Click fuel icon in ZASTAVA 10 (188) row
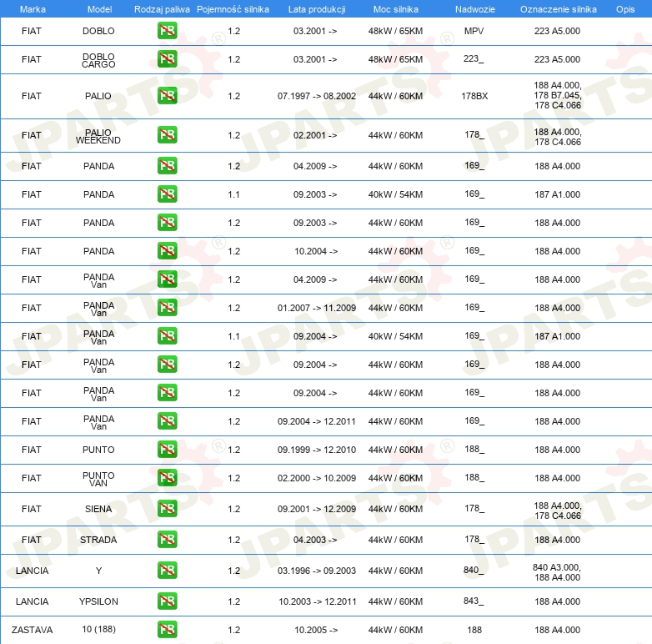652x644 pixels. pos(167,630)
